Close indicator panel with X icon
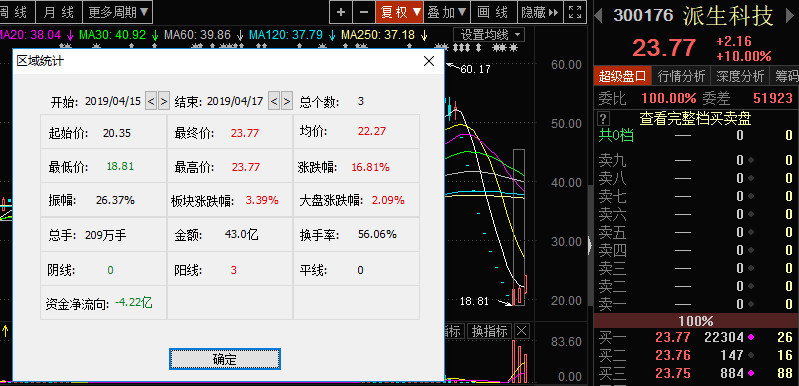The image size is (799, 386). click(521, 331)
